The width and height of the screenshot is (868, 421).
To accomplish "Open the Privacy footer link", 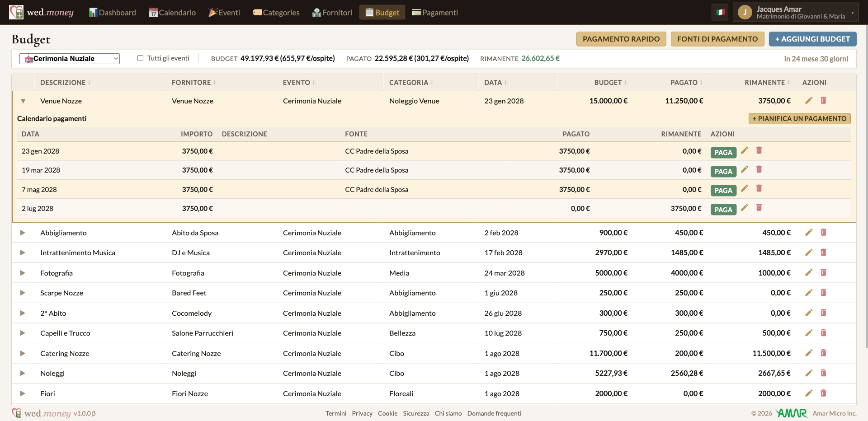I will [362, 413].
